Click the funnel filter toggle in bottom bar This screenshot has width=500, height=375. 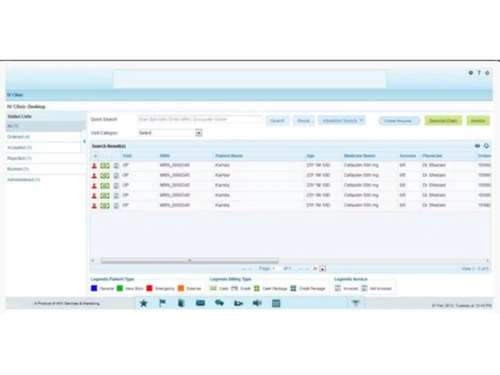(356, 303)
